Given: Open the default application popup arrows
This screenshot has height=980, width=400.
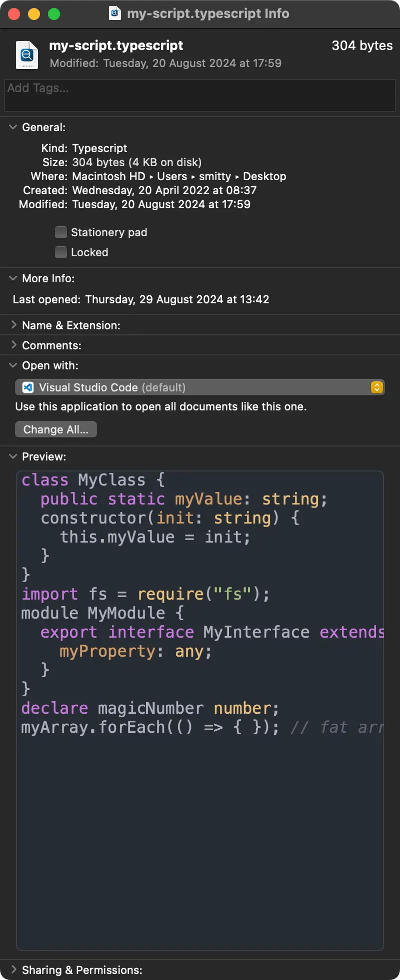Looking at the screenshot, I should tap(376, 387).
